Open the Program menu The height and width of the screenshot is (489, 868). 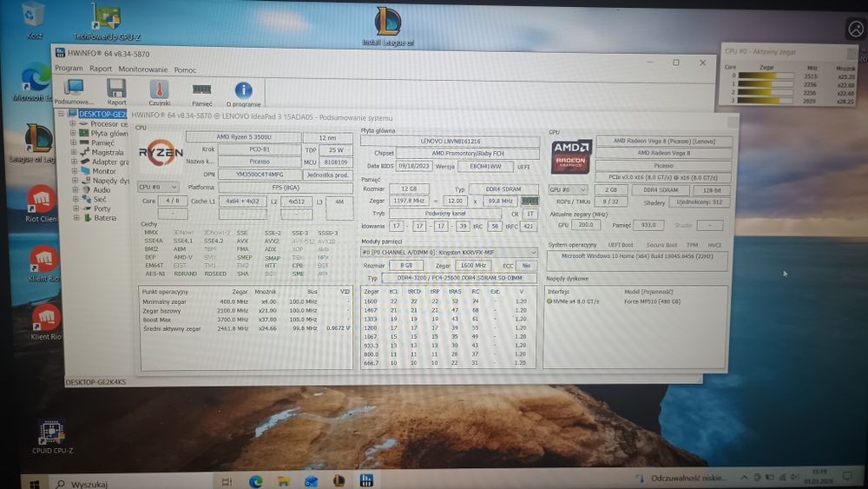(x=69, y=68)
